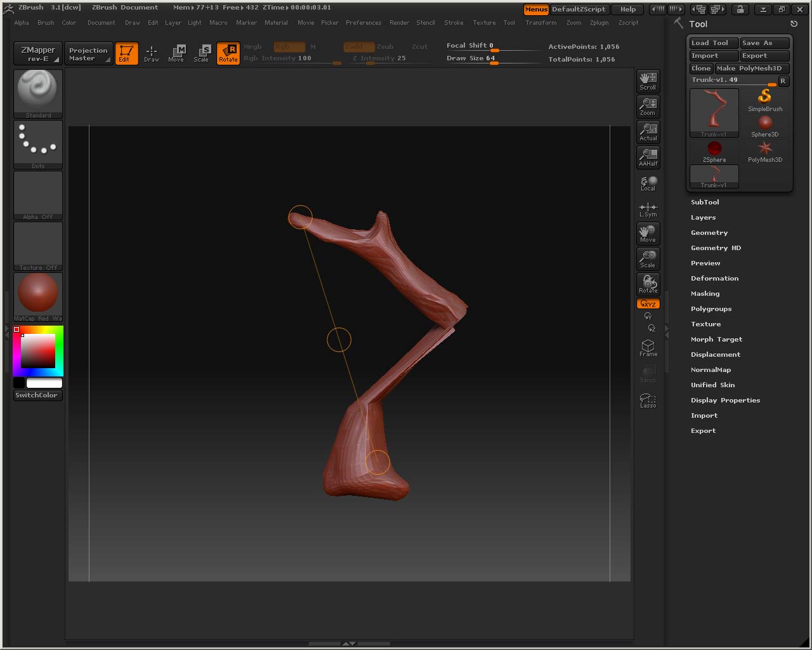
Task: Expand the Layers sub-palette
Action: (703, 217)
